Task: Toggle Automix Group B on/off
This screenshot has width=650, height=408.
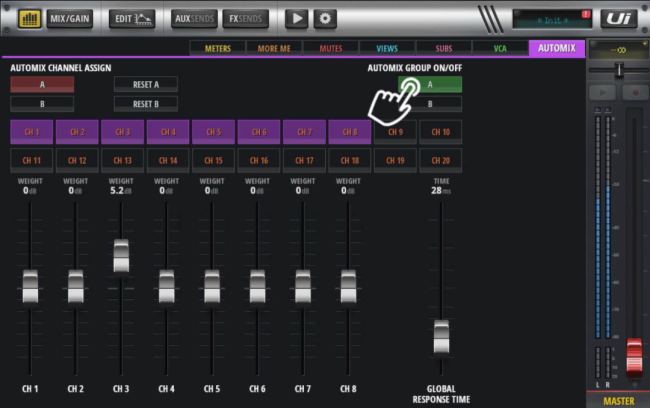Action: point(430,103)
